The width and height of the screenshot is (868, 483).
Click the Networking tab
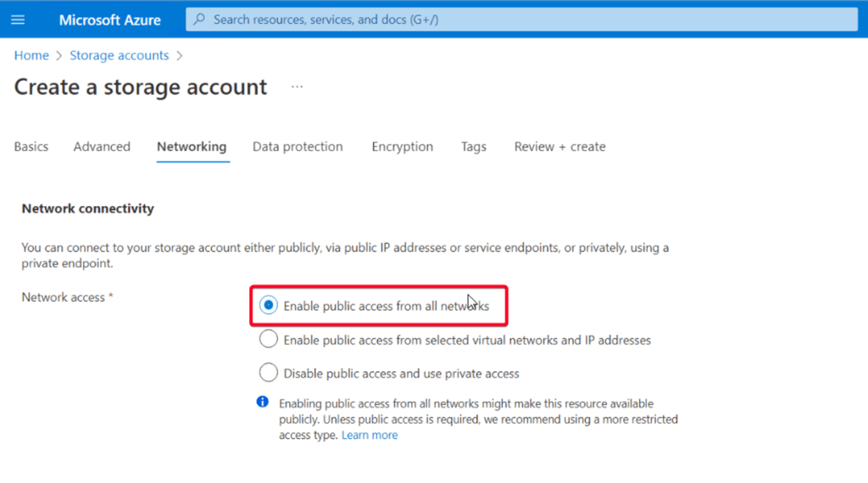click(192, 147)
